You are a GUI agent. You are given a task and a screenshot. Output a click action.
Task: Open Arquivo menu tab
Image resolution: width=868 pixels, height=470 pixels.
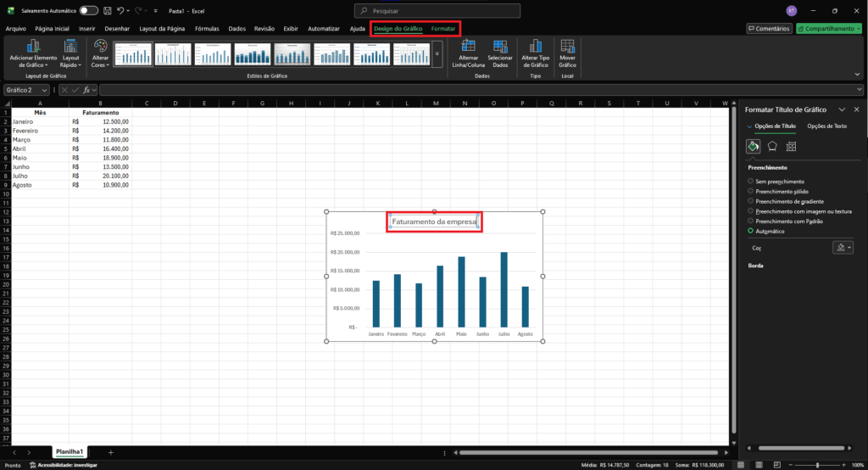click(16, 29)
